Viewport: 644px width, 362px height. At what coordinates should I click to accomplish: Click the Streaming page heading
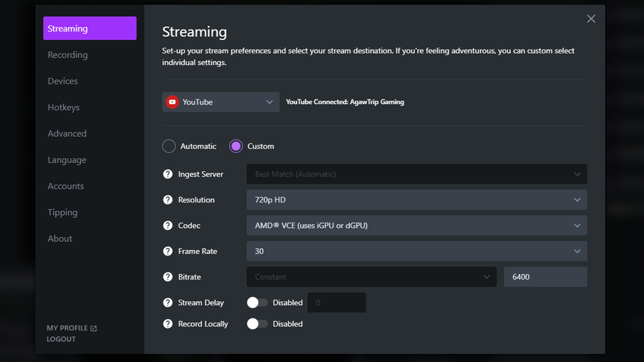click(195, 32)
